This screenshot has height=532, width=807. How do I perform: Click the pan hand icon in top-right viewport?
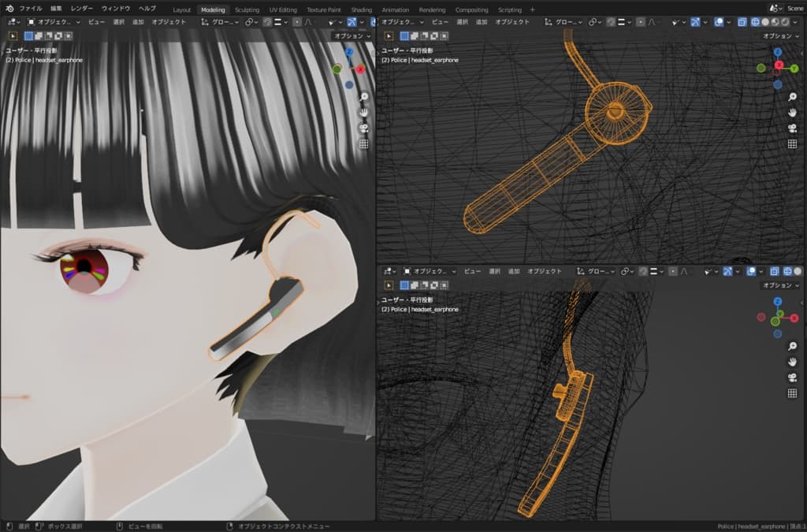(x=792, y=113)
